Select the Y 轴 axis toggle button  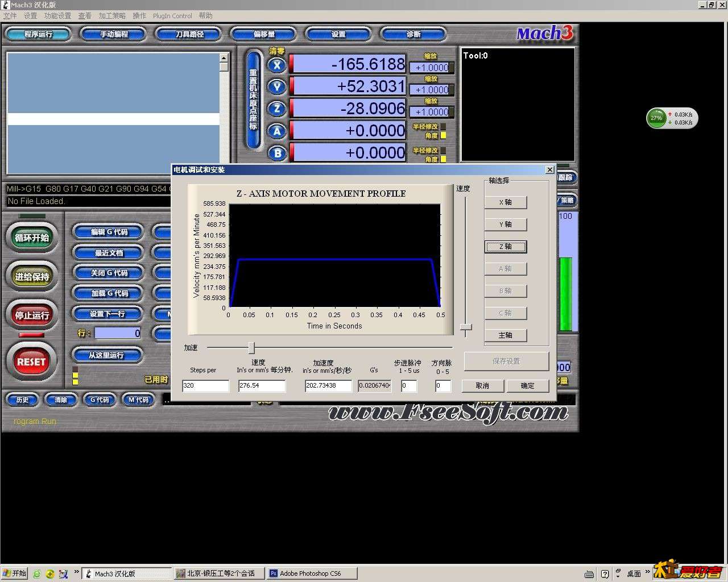(x=506, y=225)
